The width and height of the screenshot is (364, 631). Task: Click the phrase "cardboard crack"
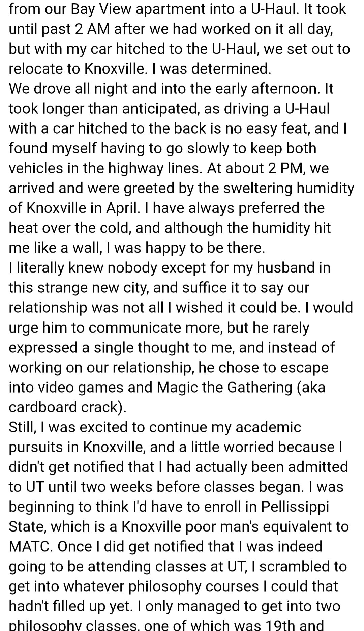click(65, 407)
